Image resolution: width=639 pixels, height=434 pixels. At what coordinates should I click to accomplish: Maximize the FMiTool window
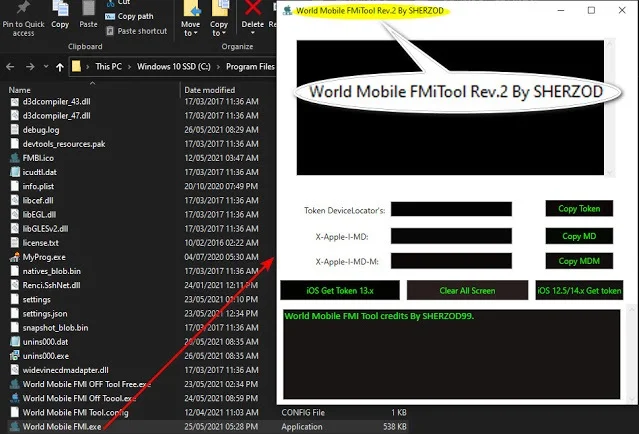[591, 11]
